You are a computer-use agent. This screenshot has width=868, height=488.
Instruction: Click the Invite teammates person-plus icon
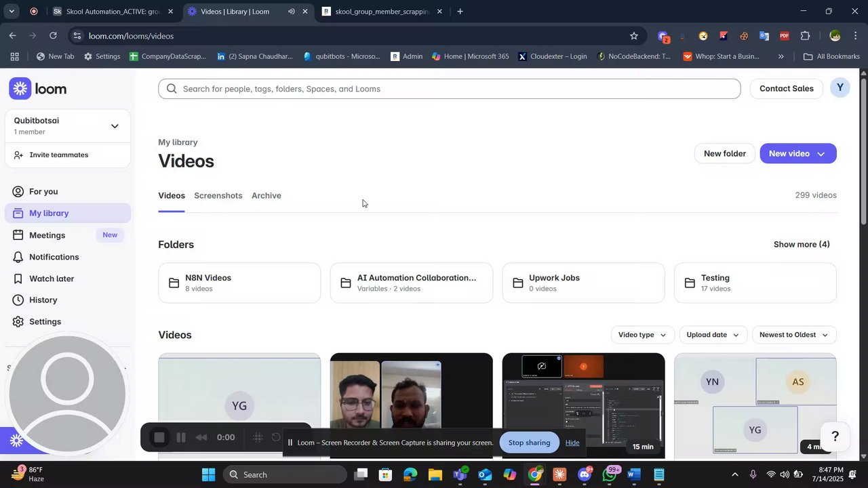[x=18, y=155]
